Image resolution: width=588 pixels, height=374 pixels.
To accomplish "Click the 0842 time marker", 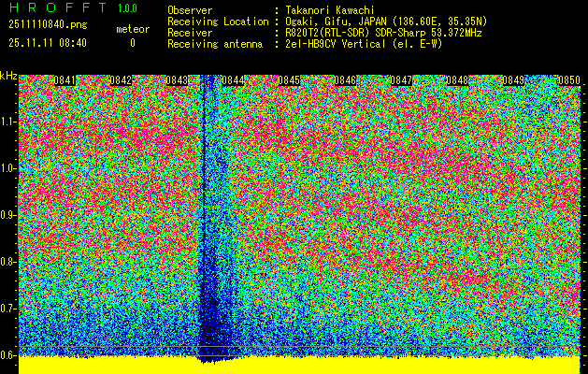I will pyautogui.click(x=121, y=80).
